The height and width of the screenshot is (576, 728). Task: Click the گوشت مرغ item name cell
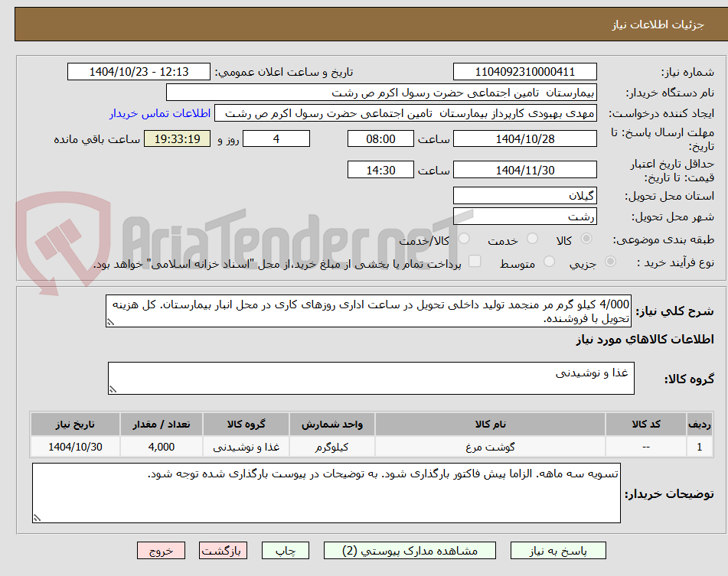point(490,447)
